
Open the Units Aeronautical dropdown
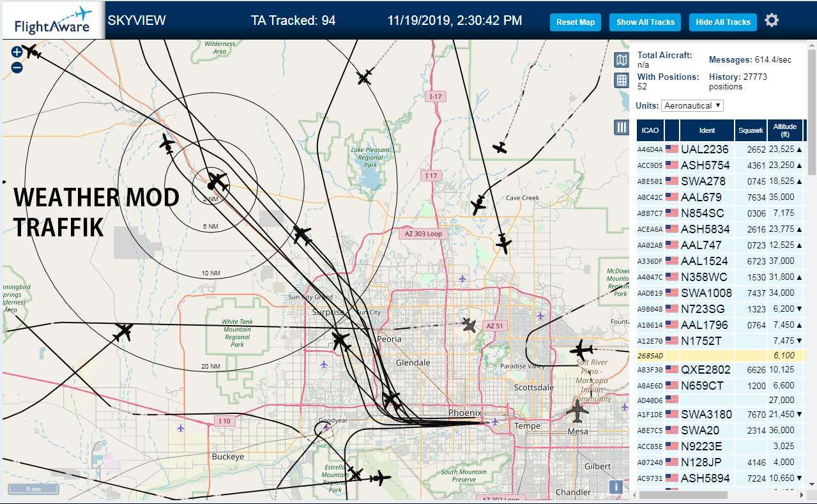pyautogui.click(x=692, y=105)
